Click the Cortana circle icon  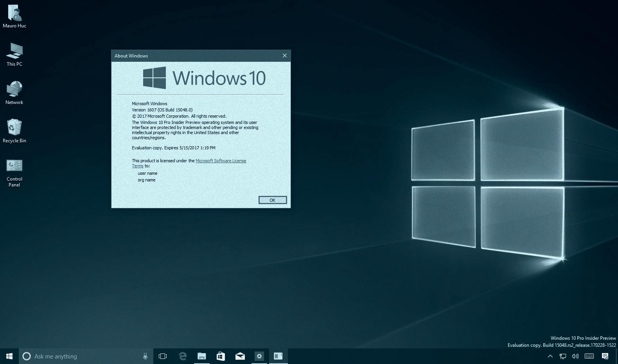pyautogui.click(x=27, y=356)
